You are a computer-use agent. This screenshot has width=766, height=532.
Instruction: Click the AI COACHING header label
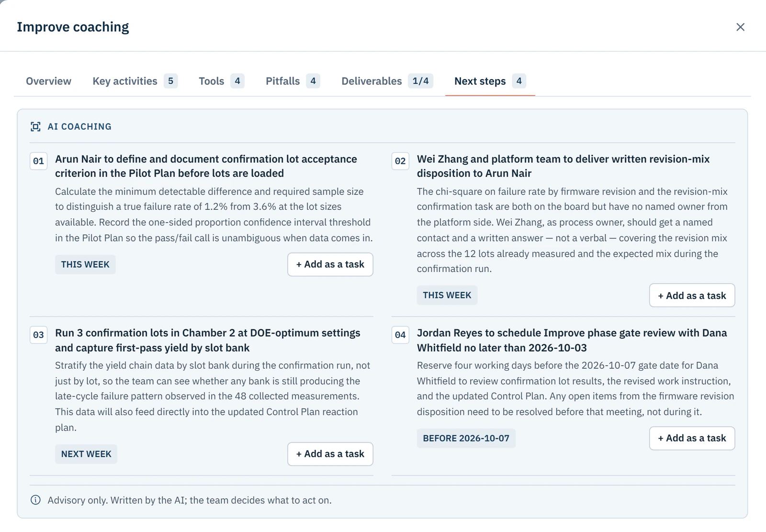[79, 126]
